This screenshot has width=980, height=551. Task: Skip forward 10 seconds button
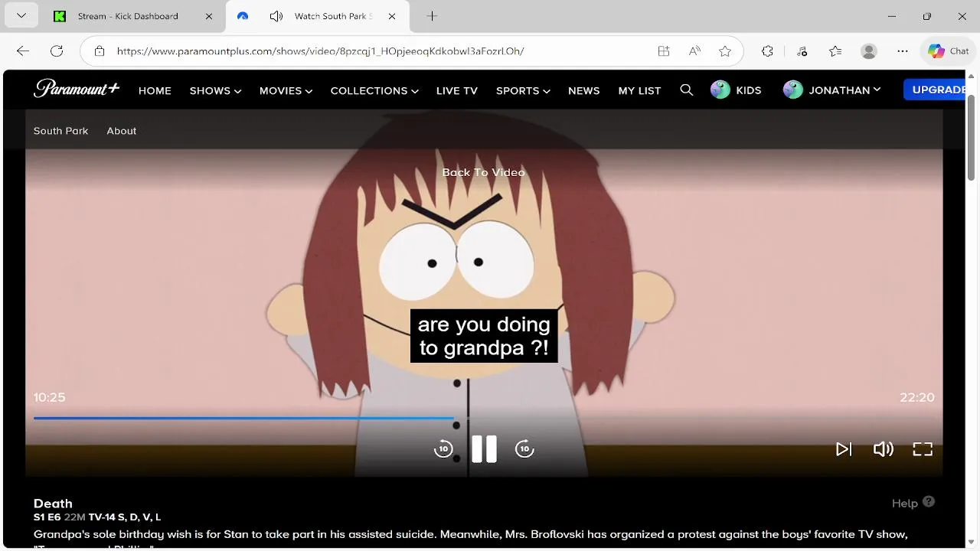pyautogui.click(x=524, y=449)
